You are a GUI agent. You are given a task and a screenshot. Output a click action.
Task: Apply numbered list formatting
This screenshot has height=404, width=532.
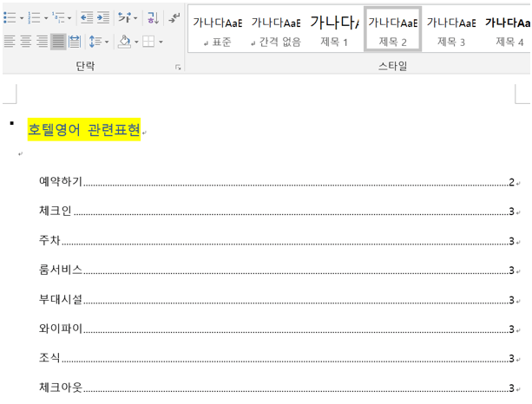(34, 17)
